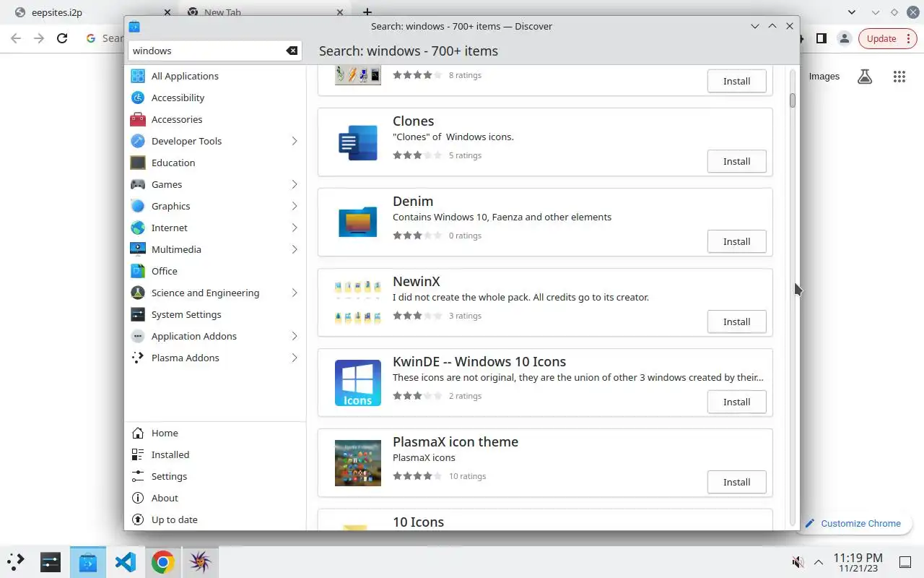Open the Google apps grid in Chrome
Image resolution: width=924 pixels, height=578 pixels.
pos(899,76)
